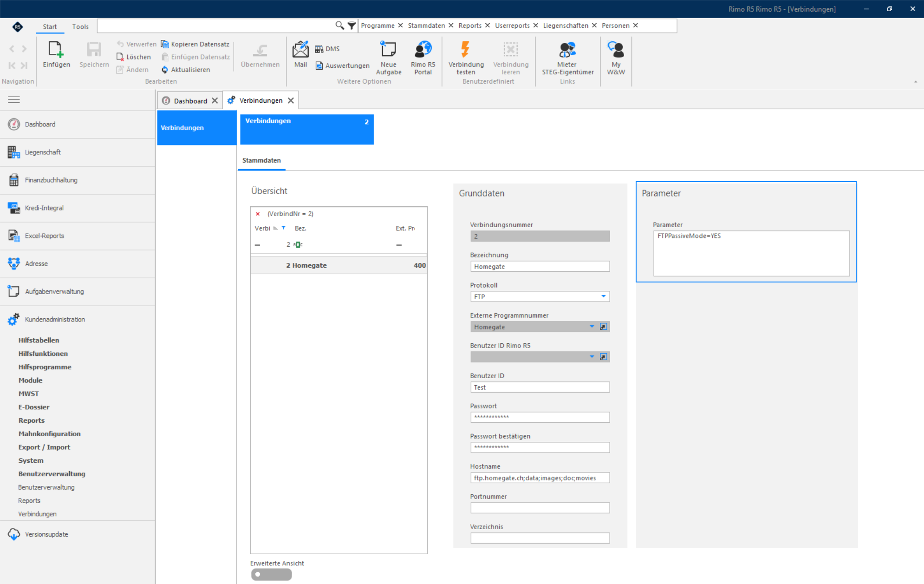Click the Hostname input field
The image size is (924, 584).
pyautogui.click(x=540, y=478)
